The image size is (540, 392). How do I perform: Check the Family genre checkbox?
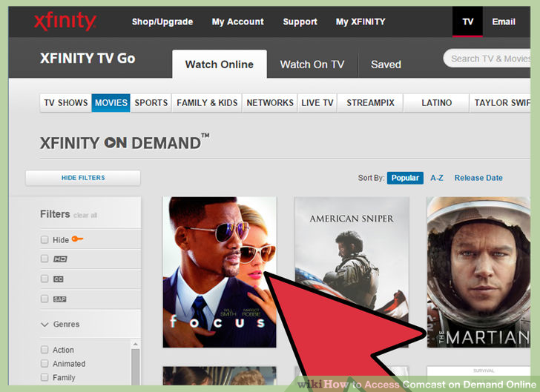point(45,377)
